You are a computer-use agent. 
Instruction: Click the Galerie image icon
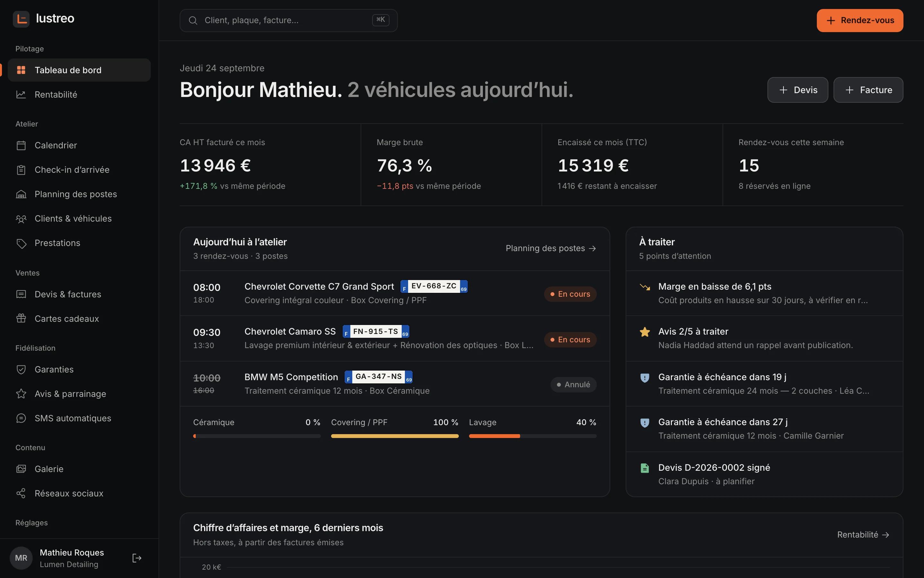pyautogui.click(x=21, y=469)
